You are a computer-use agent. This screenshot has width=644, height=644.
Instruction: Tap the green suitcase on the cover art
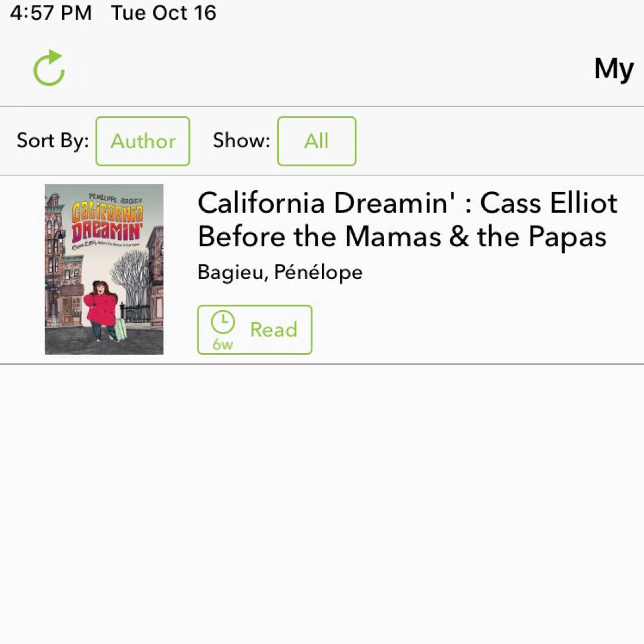(x=121, y=329)
